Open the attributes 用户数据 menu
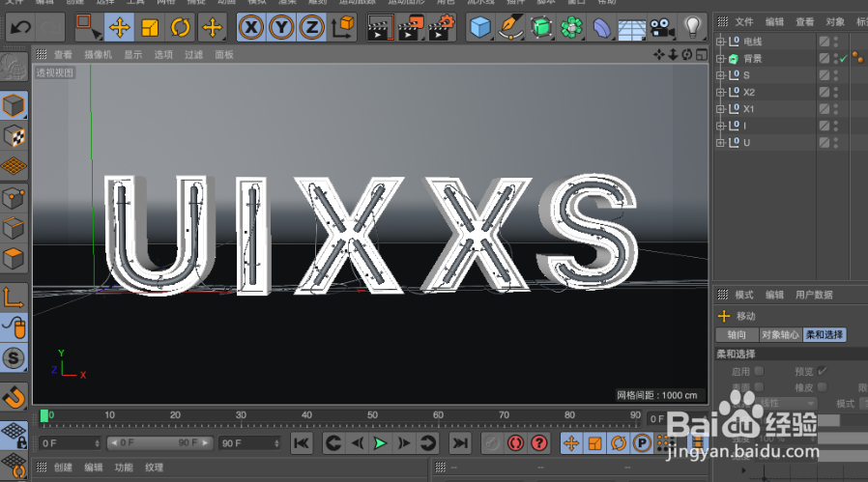Screen dimensions: 868x482 click(814, 295)
